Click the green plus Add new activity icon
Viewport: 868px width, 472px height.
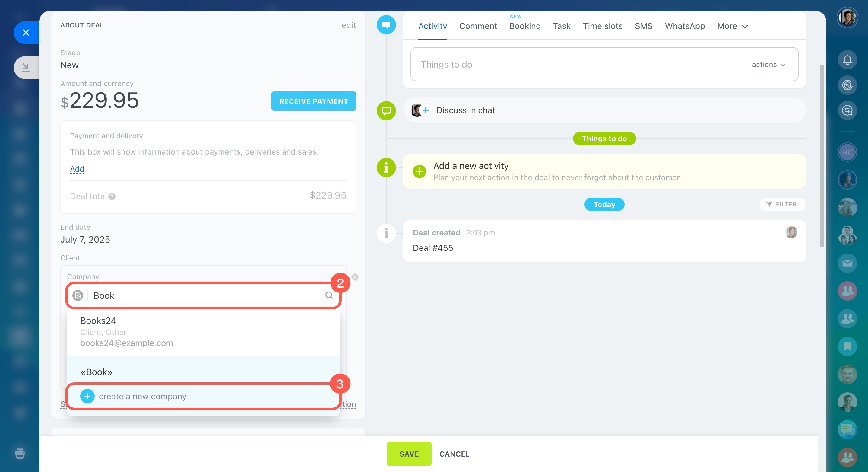click(419, 172)
